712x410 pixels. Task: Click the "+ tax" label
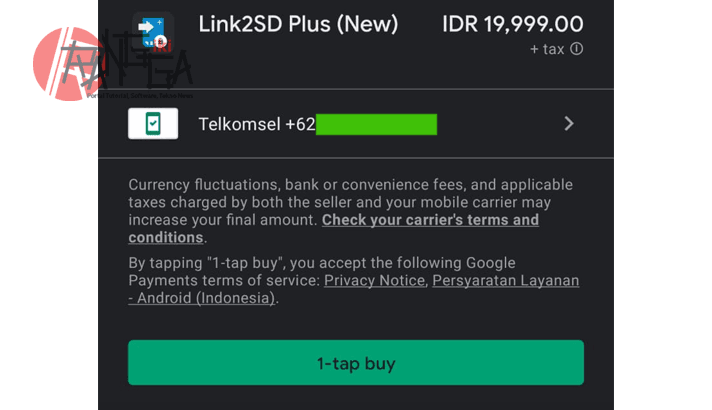pos(548,49)
